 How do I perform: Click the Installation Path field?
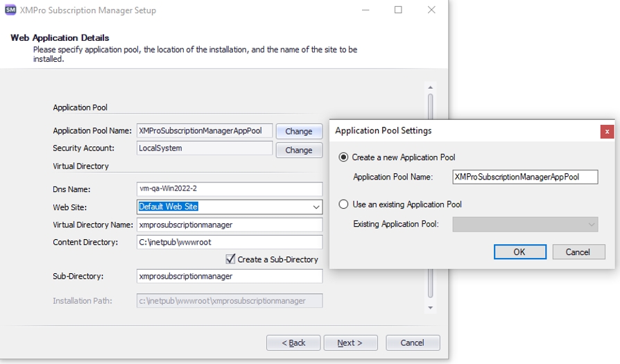tap(230, 301)
